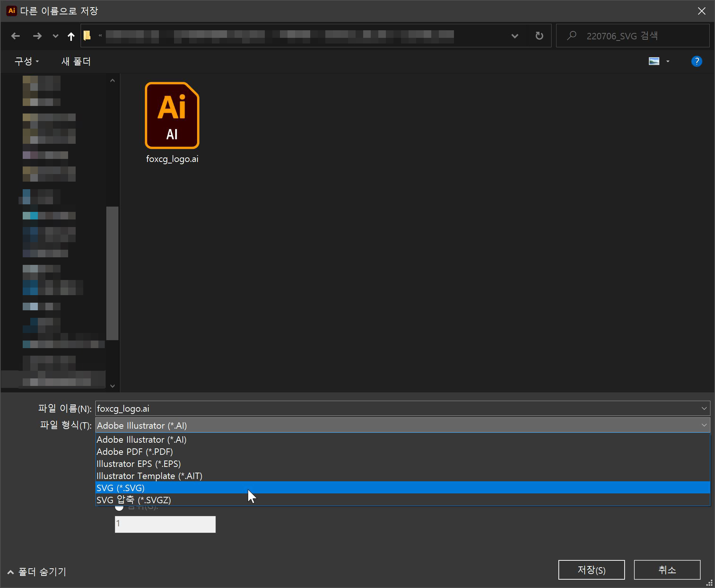Open view options dropdown arrow
The height and width of the screenshot is (588, 715).
point(668,61)
